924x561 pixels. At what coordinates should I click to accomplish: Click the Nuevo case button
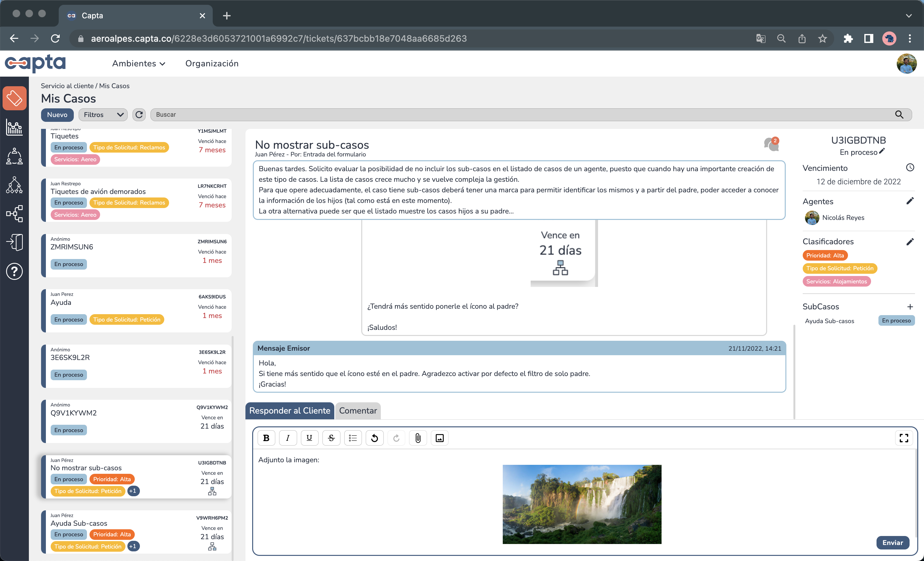point(57,115)
